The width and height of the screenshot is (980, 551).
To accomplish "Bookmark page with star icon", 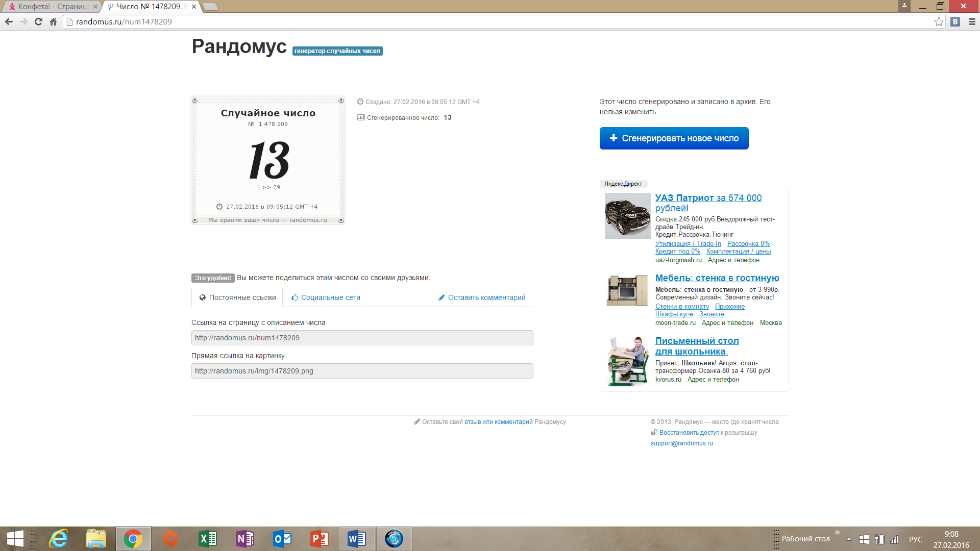I will 939,21.
